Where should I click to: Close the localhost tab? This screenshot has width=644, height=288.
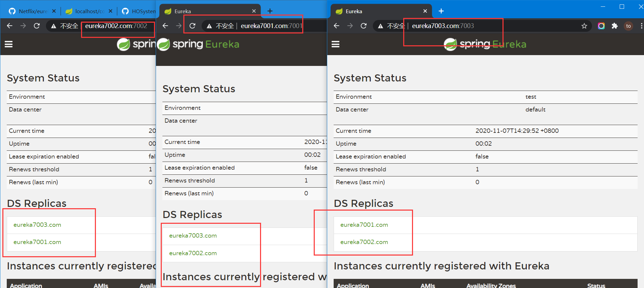(110, 11)
